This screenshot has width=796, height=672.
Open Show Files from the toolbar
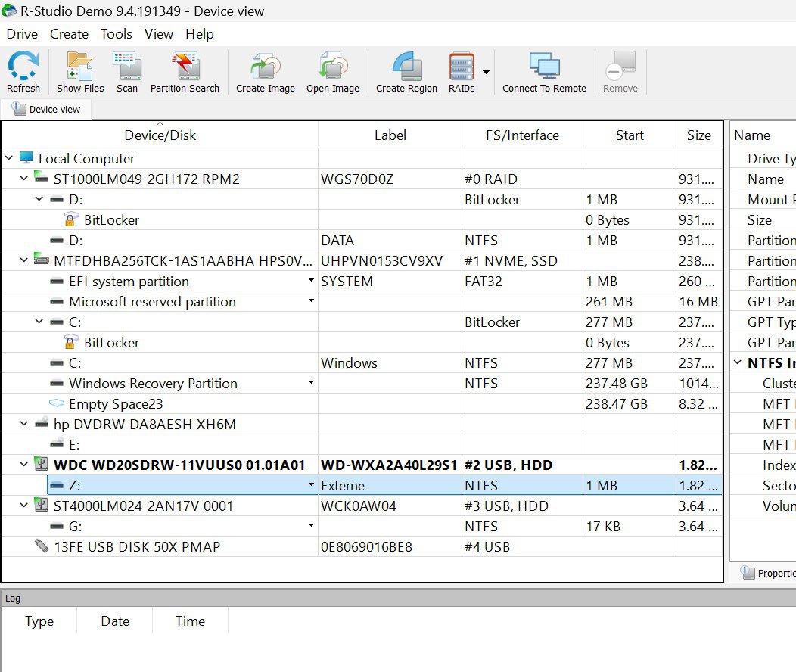coord(80,73)
